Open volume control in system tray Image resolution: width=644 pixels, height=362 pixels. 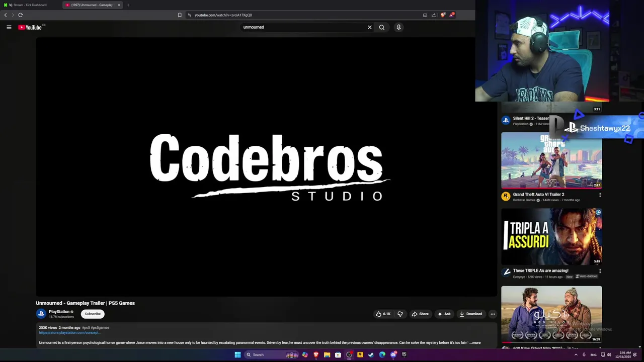tap(609, 354)
